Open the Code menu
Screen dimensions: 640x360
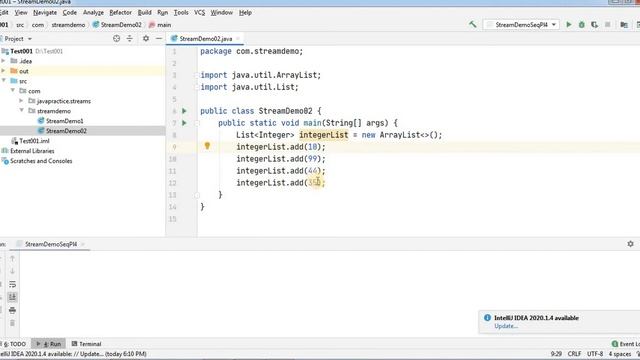69,13
